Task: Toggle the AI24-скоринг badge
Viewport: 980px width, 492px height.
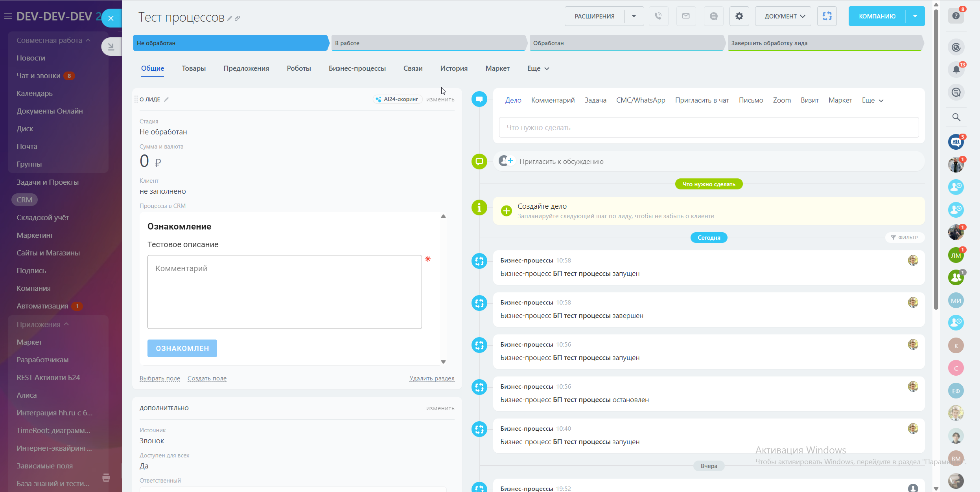Action: point(397,99)
